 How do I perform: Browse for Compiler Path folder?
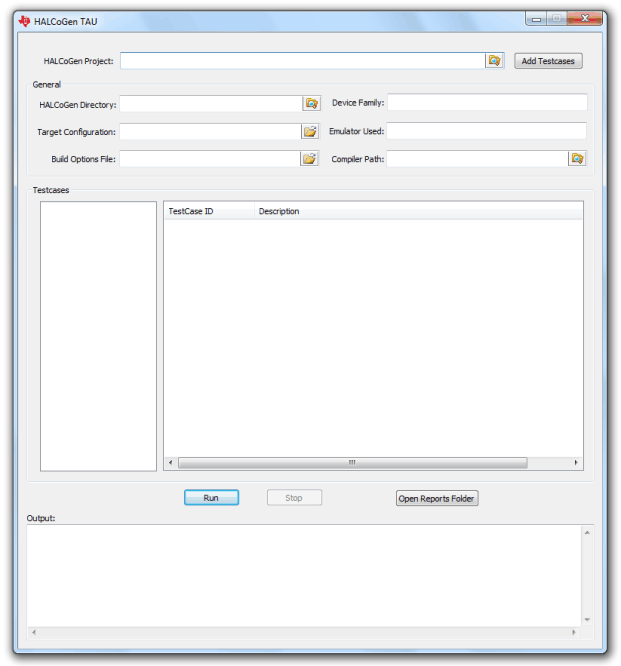click(x=577, y=158)
